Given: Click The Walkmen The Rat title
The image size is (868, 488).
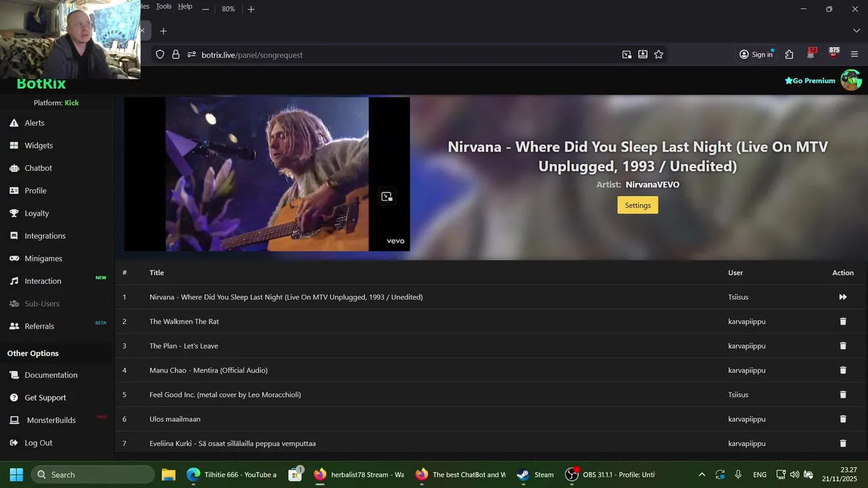Looking at the screenshot, I should coord(184,321).
